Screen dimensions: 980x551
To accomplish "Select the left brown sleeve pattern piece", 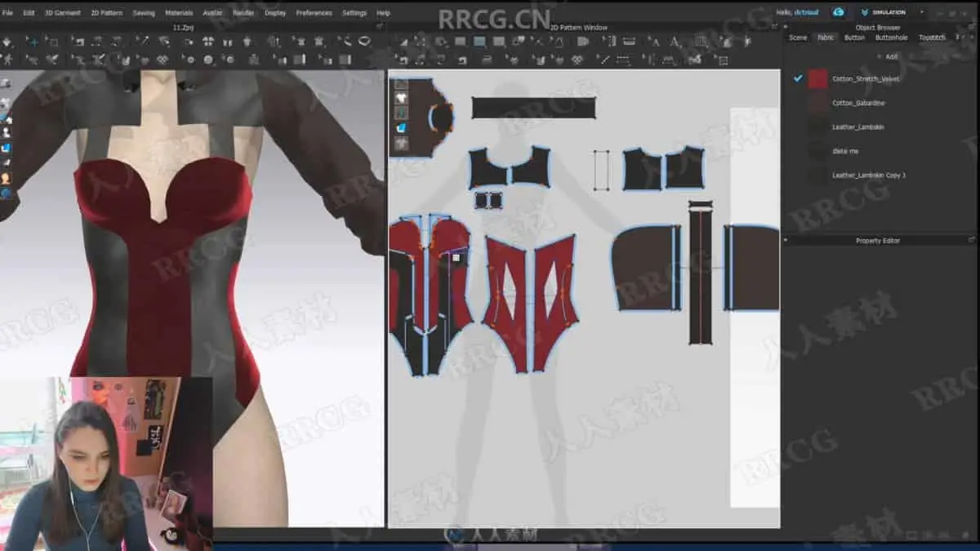I will tap(647, 268).
